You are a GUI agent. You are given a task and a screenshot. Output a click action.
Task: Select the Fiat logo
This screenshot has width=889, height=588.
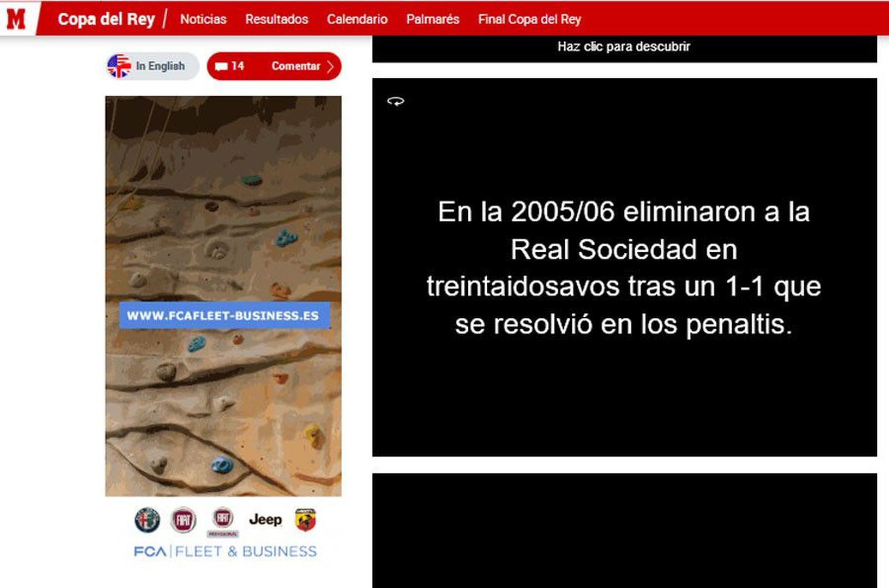[183, 520]
